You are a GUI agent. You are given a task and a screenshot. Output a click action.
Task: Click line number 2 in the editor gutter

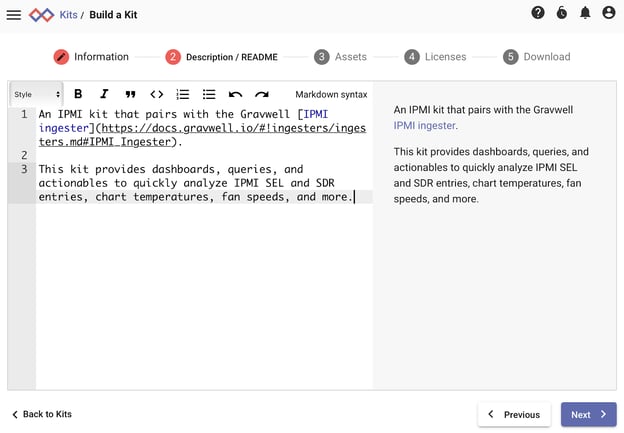(x=24, y=155)
